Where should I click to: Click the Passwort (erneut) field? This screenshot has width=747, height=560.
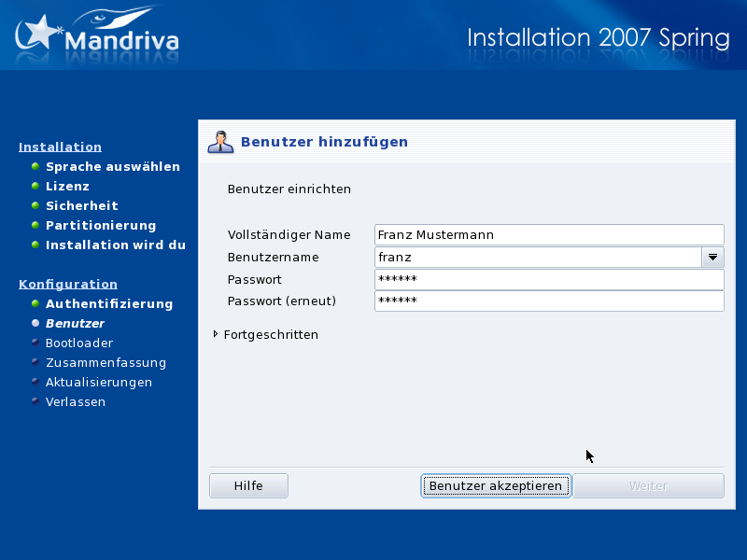[x=548, y=301]
